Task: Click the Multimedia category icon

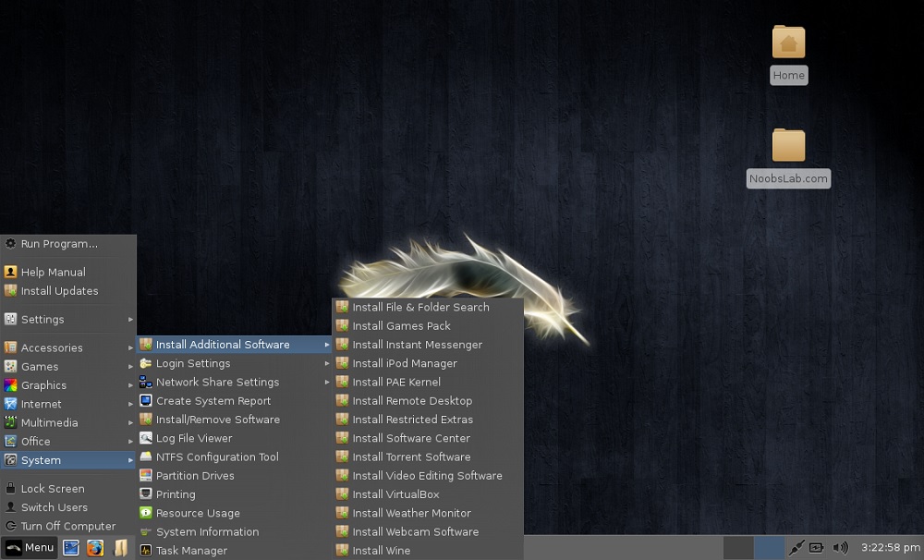Action: click(10, 422)
